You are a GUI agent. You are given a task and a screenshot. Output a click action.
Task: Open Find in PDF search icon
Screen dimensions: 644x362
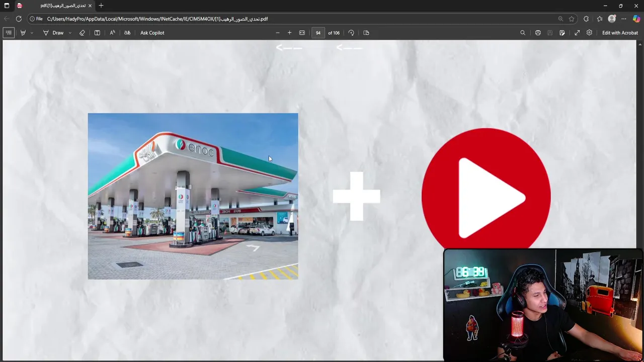click(523, 33)
